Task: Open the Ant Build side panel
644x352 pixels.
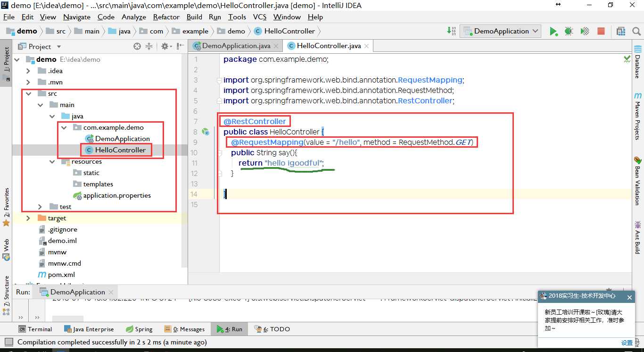Action: [x=638, y=237]
